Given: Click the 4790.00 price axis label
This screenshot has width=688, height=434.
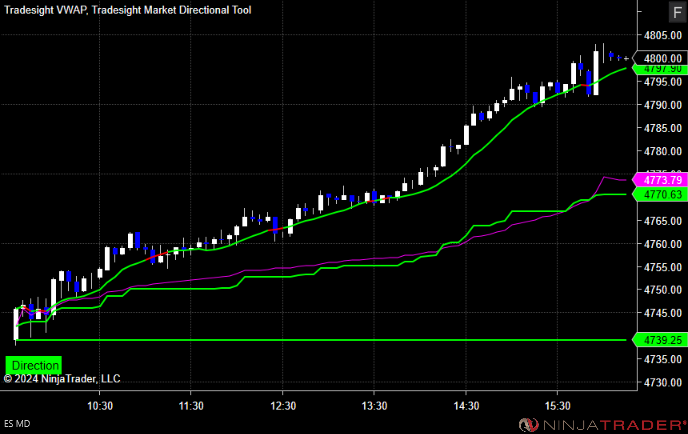Looking at the screenshot, I should tap(663, 105).
